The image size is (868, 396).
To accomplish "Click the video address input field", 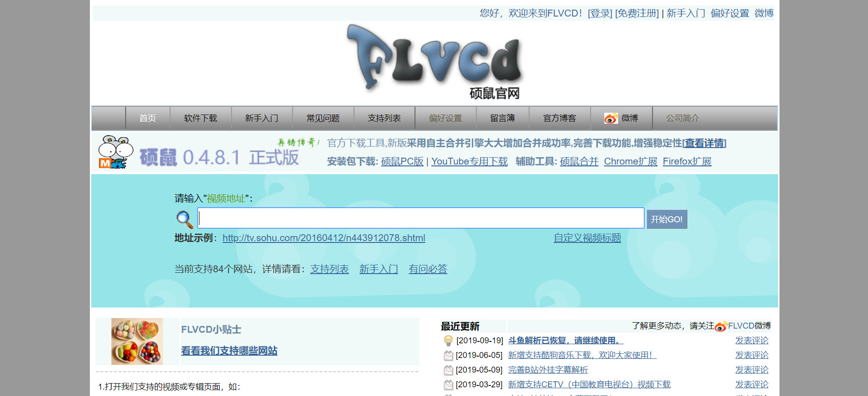I will [x=421, y=218].
